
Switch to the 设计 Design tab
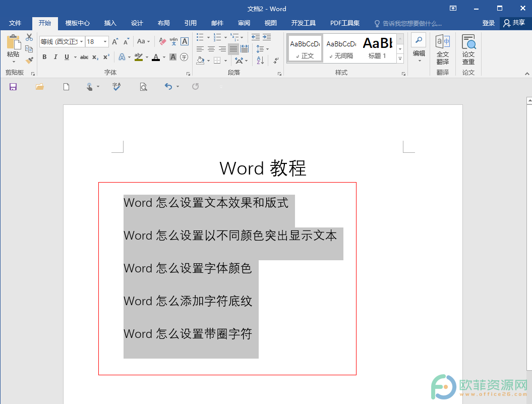(x=137, y=23)
